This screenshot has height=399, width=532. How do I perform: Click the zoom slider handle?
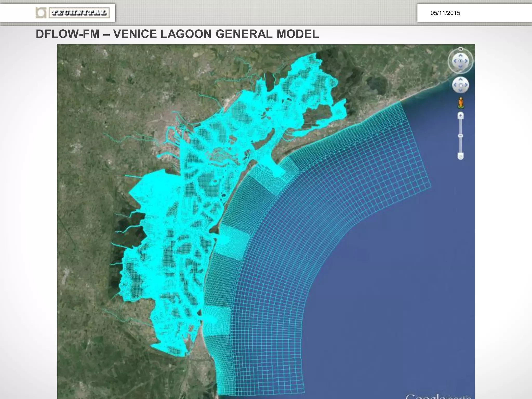pos(461,136)
